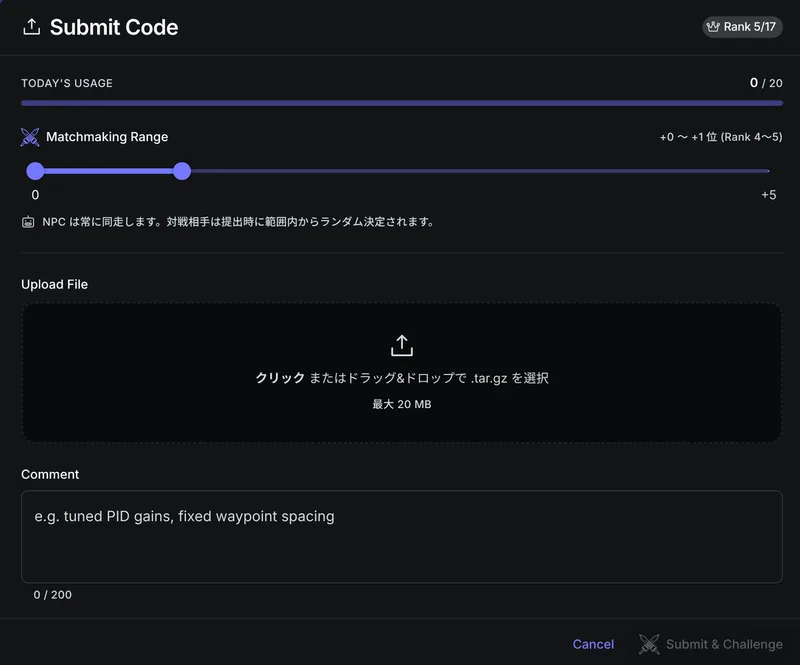Click the 'クリック' text in drop zone
This screenshot has width=800, height=665.
pos(280,378)
